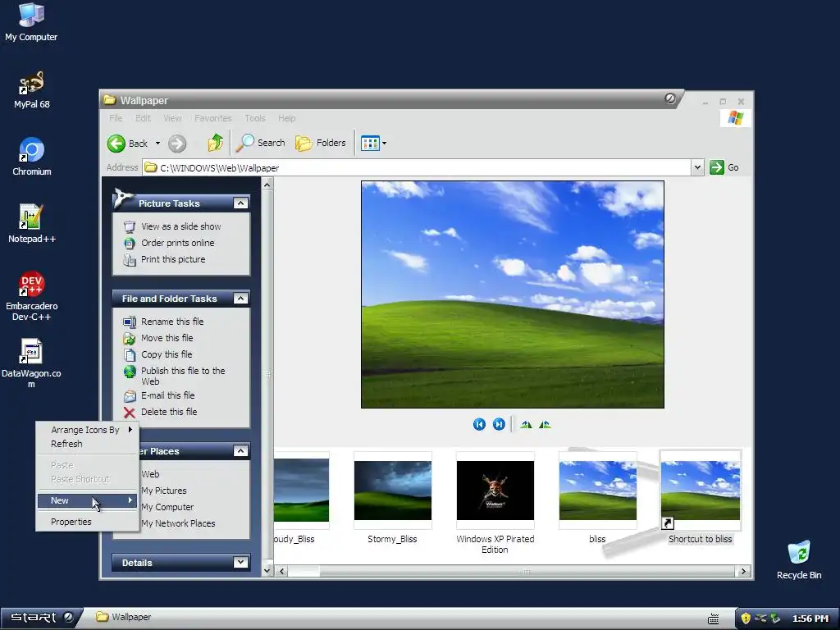Open the Start menu
The image size is (840, 630).
pyautogui.click(x=41, y=618)
